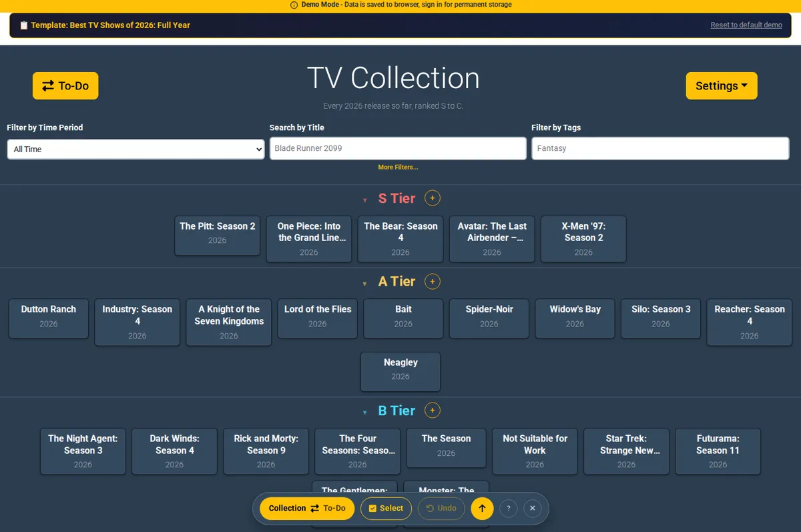The image size is (801, 532).
Task: Add a new item to A Tier
Action: 433,282
